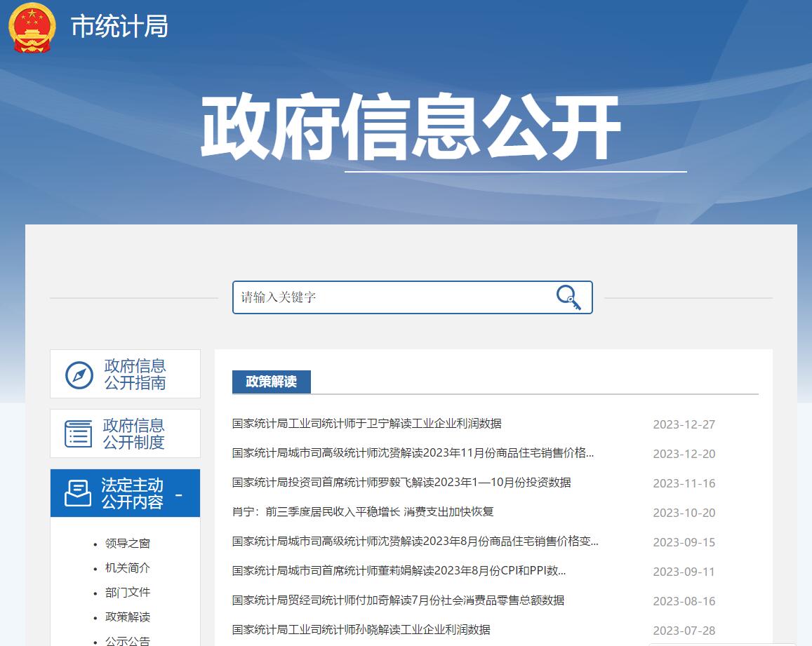Screen dimensions: 812x646
Task: Click the 市统计局 site title
Action: [x=119, y=27]
